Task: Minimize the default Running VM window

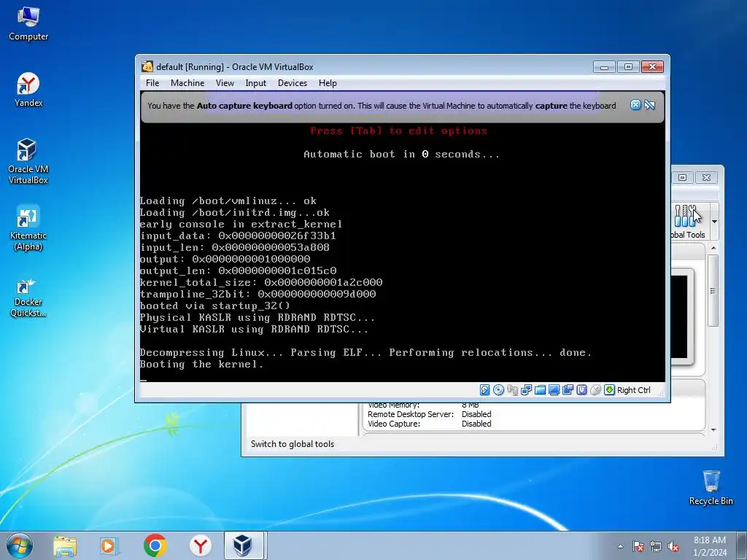Action: point(604,66)
